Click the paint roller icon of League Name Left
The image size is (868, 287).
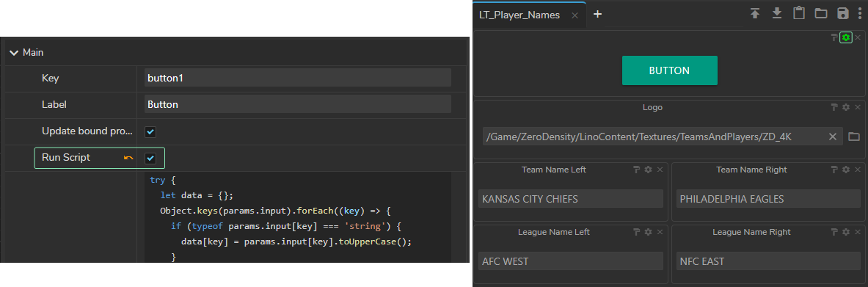click(x=637, y=232)
